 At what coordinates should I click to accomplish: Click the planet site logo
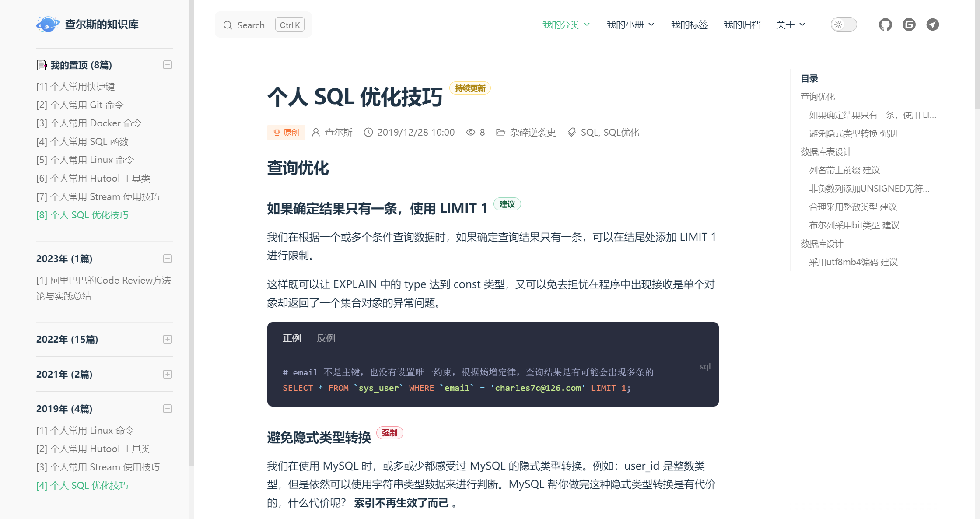tap(48, 25)
